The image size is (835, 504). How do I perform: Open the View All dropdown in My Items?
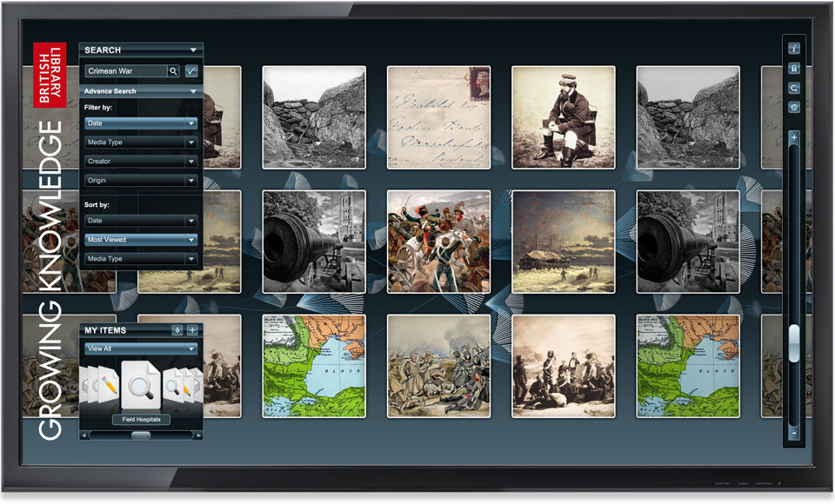pos(141,349)
